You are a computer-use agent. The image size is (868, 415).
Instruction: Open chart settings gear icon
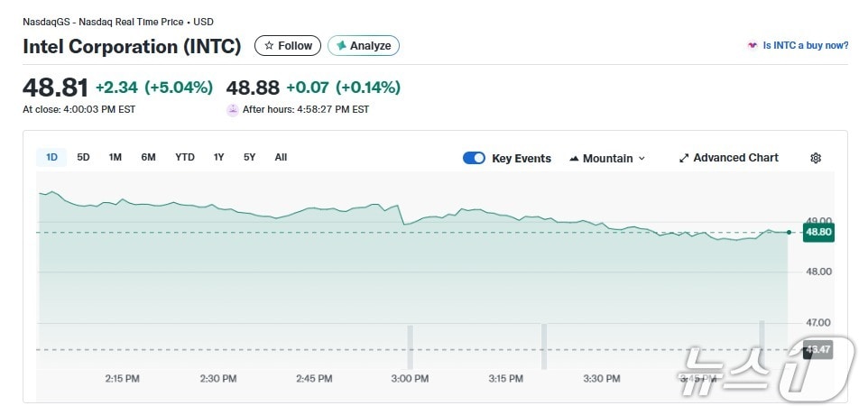tap(816, 158)
